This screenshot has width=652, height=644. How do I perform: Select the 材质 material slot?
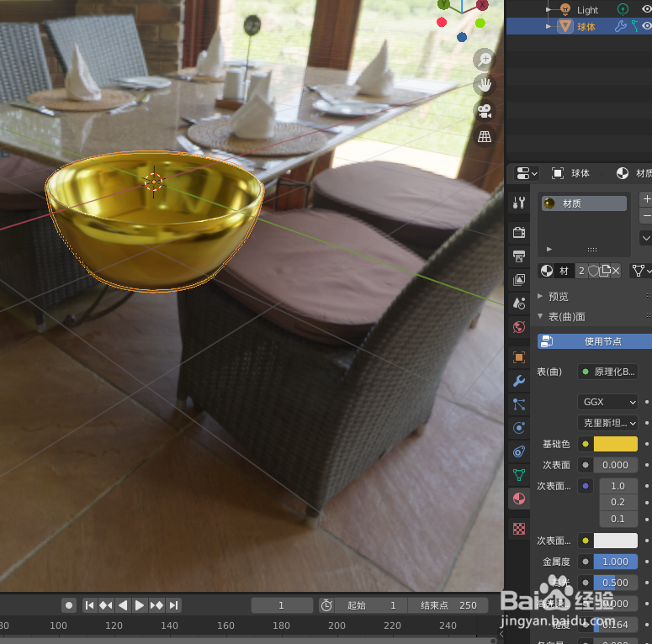[x=584, y=203]
